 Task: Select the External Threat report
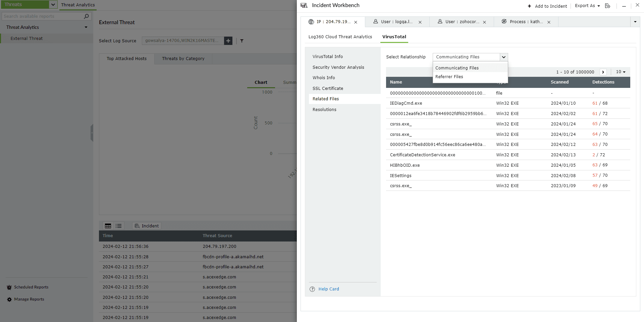tap(47, 39)
